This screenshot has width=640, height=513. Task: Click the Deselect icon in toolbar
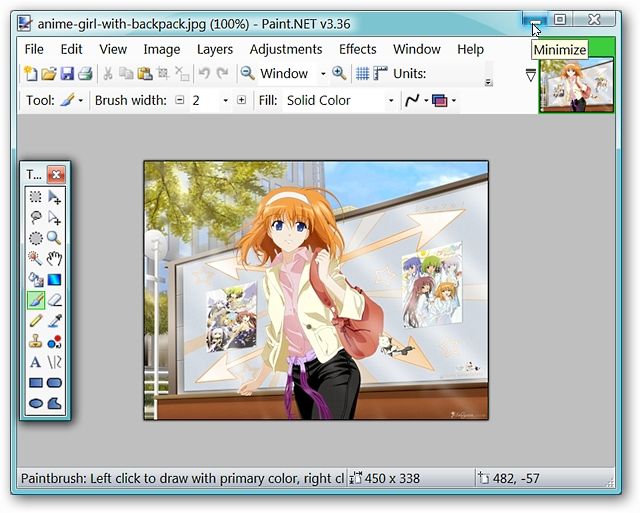pos(181,74)
